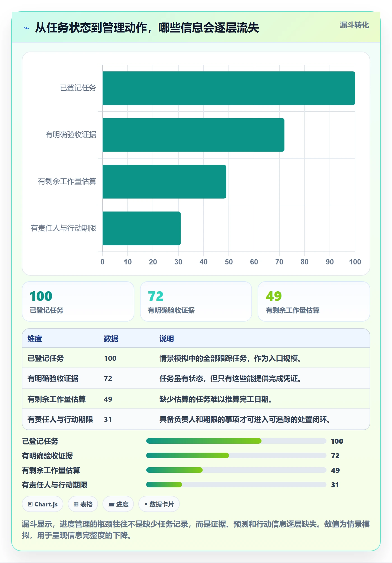Select the 表格 chip
The image size is (392, 563).
[83, 504]
